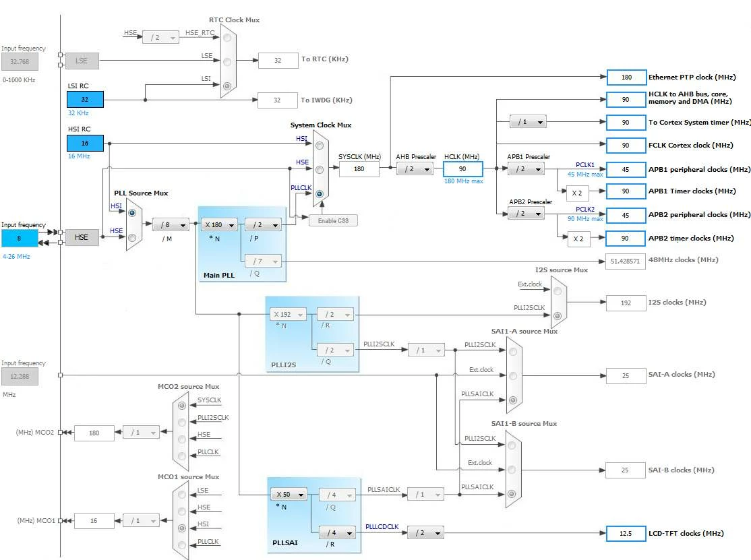751x560 pixels.
Task: Pick PLLI2SCLK in the I2S source Mux
Action: pyautogui.click(x=558, y=316)
